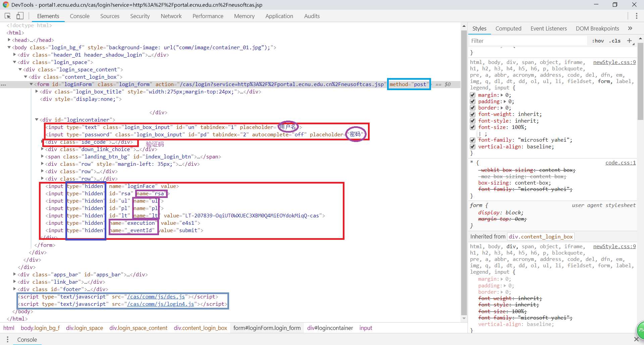Click the Chrome DevTools window icon
The height and width of the screenshot is (345, 644).
pyautogui.click(x=6, y=5)
